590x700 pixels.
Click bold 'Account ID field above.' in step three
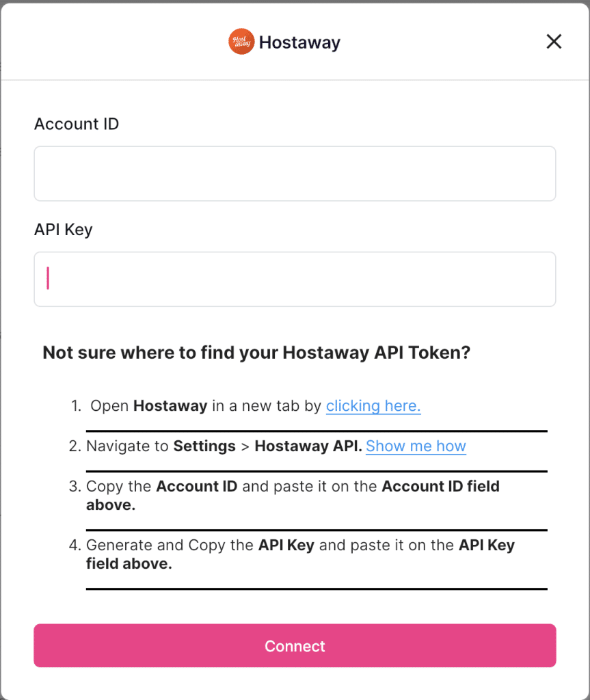pos(293,496)
